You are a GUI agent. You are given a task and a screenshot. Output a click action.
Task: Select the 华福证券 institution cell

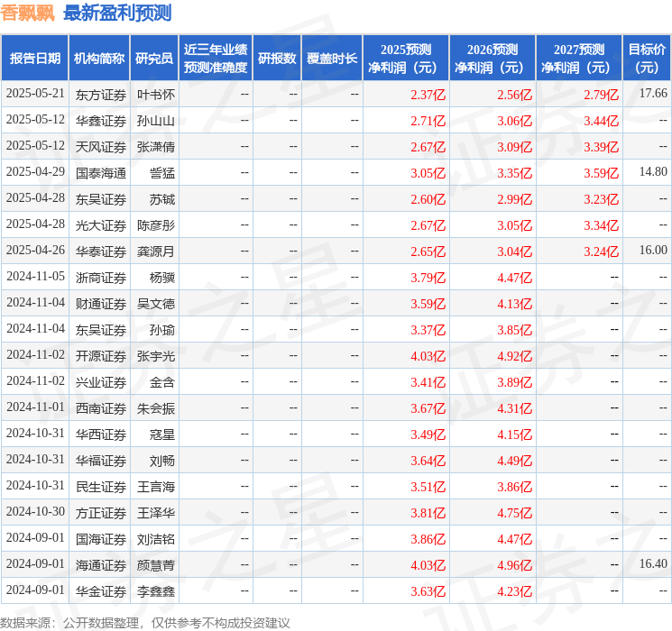[x=101, y=461]
